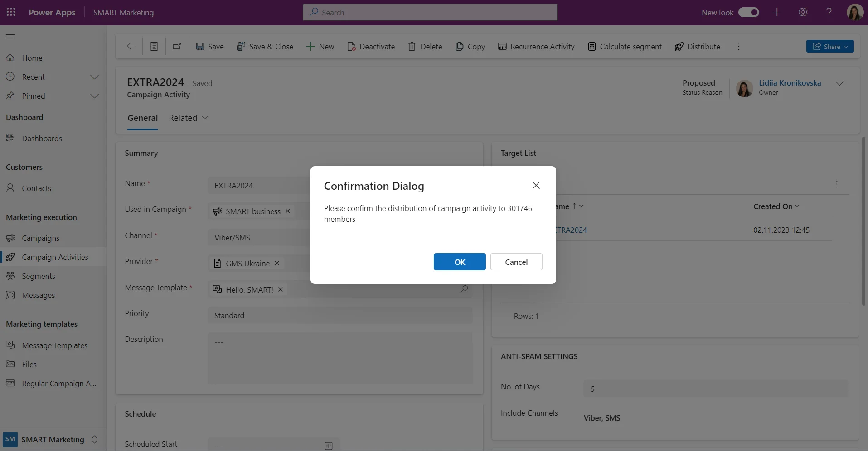868x451 pixels.
Task: Click the back arrow in toolbar
Action: (x=131, y=46)
